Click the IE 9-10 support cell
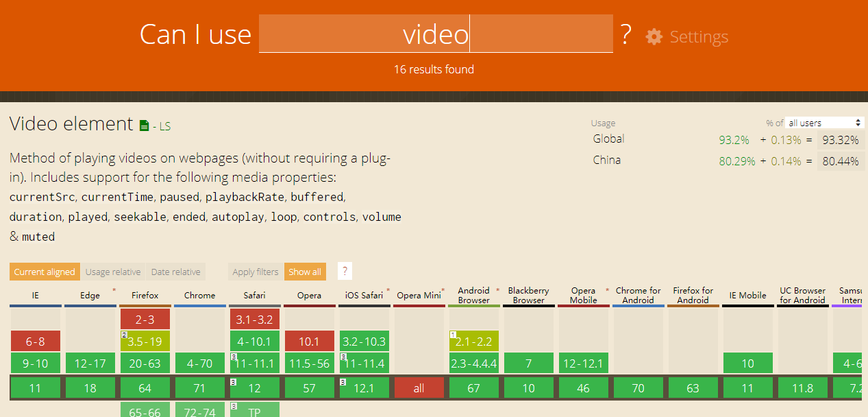 point(36,363)
